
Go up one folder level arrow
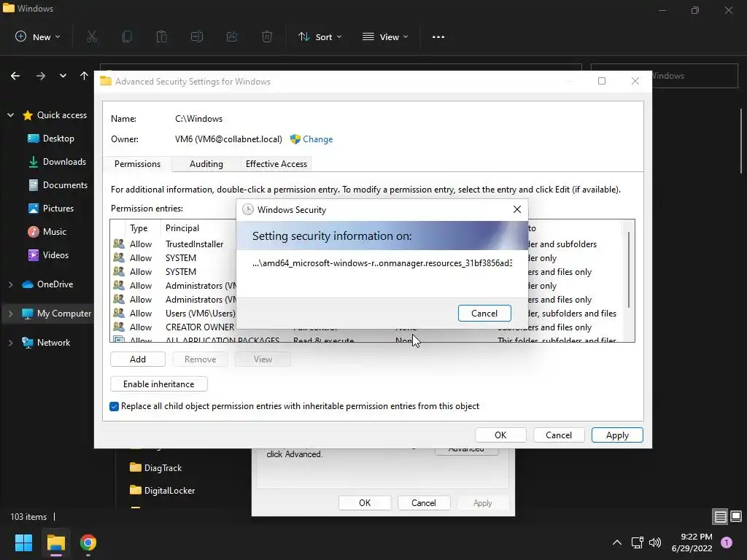coord(85,76)
